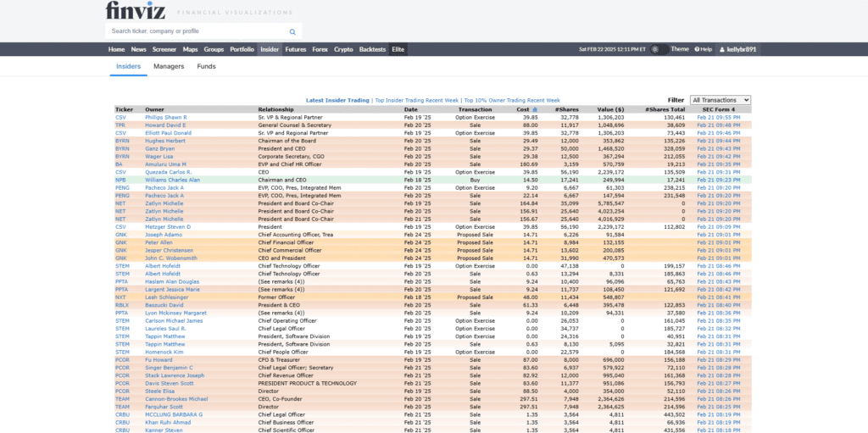The image size is (868, 433).
Task: Open SEC Form 4 Feb 21 09:23 PM
Action: point(719,180)
